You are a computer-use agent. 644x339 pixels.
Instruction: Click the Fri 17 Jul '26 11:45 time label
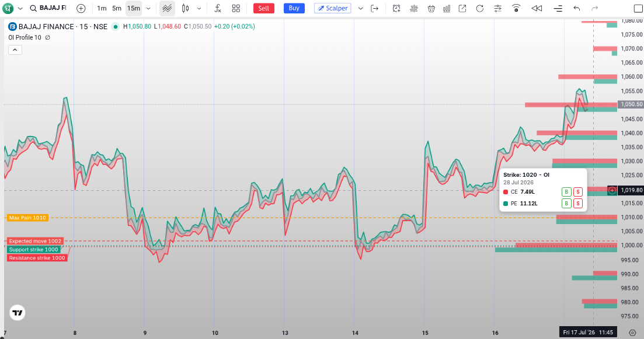tap(588, 333)
